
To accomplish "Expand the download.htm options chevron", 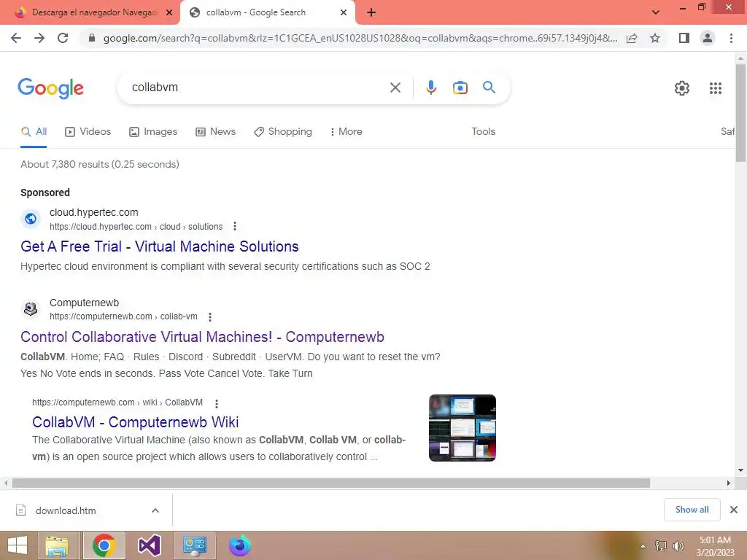I will click(155, 510).
